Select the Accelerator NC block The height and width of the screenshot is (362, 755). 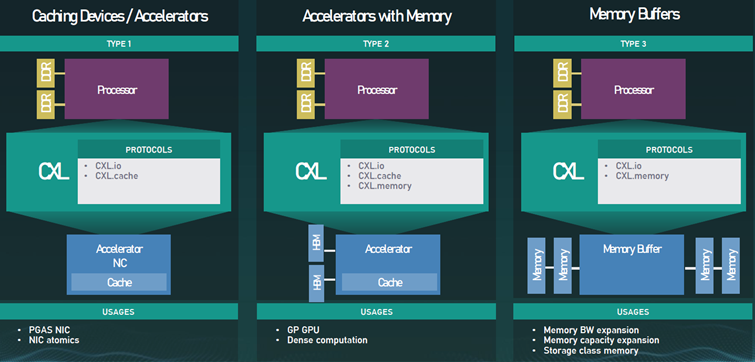[118, 264]
